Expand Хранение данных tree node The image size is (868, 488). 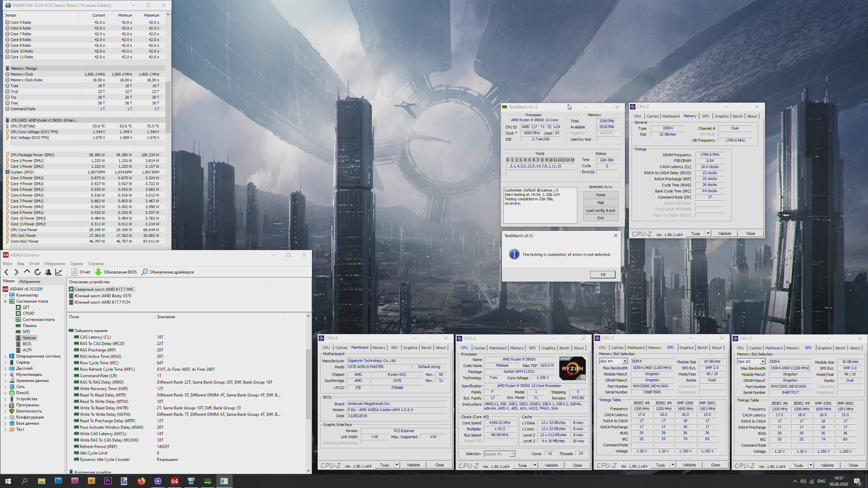point(5,380)
